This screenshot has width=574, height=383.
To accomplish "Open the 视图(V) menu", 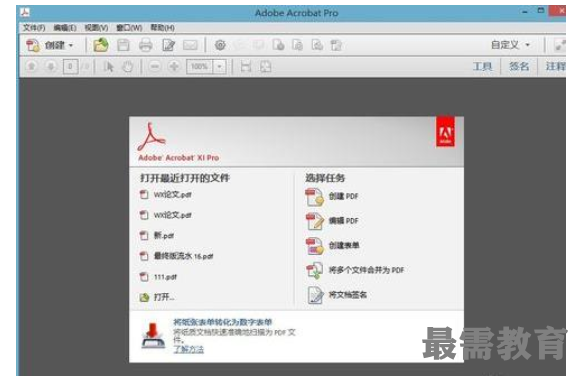I will tap(96, 28).
